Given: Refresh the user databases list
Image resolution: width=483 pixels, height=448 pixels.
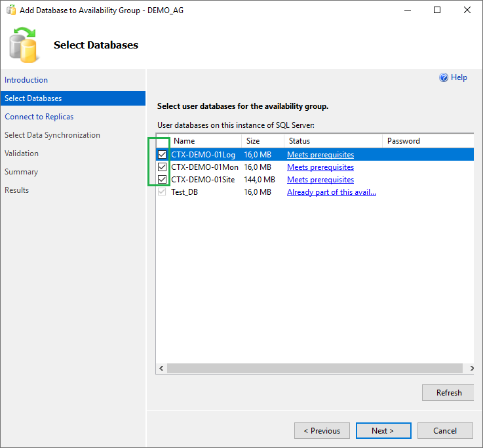Looking at the screenshot, I should click(448, 392).
